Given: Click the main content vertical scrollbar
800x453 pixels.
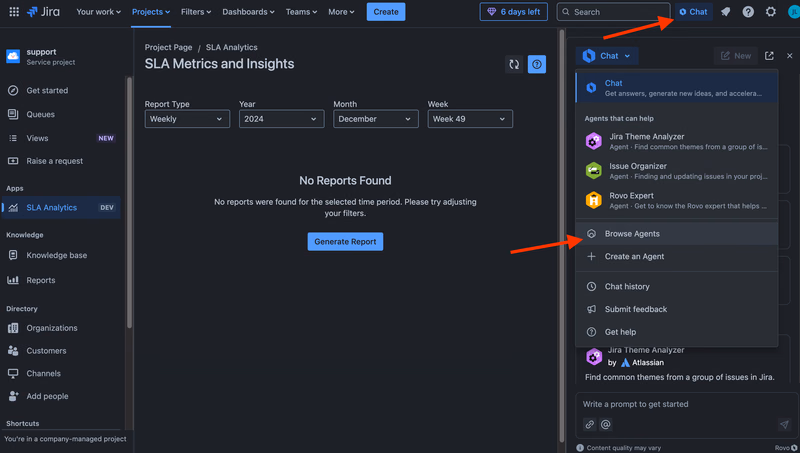Looking at the screenshot, I should (562, 235).
